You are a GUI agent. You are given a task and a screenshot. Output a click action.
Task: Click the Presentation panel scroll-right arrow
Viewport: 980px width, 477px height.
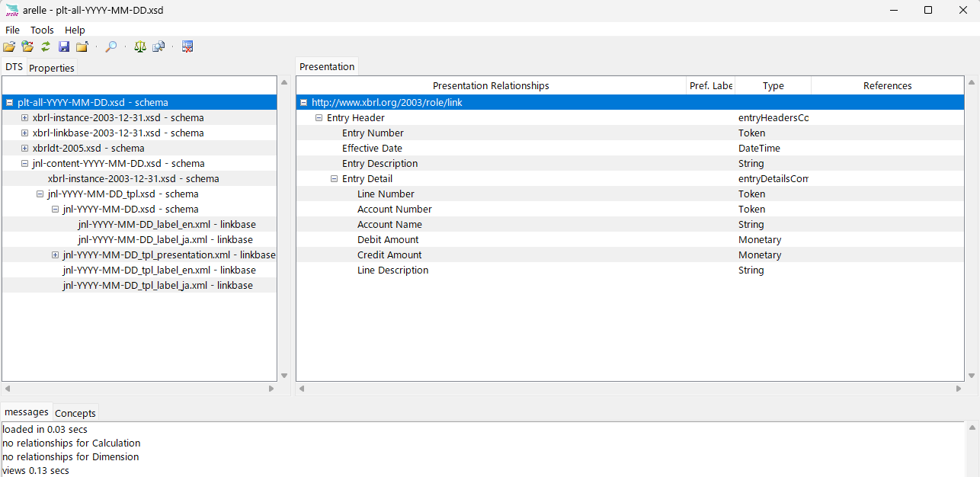(x=959, y=389)
